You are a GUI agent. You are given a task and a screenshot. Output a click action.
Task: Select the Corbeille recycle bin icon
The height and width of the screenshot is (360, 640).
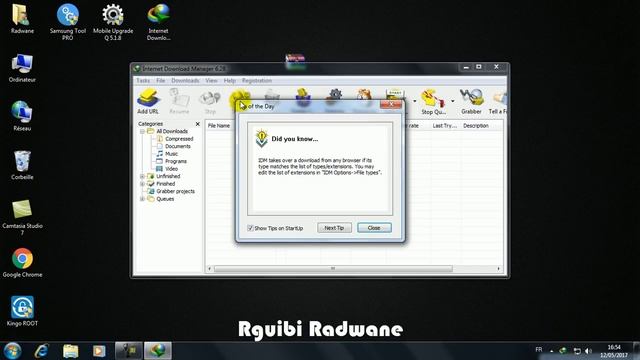(22, 165)
